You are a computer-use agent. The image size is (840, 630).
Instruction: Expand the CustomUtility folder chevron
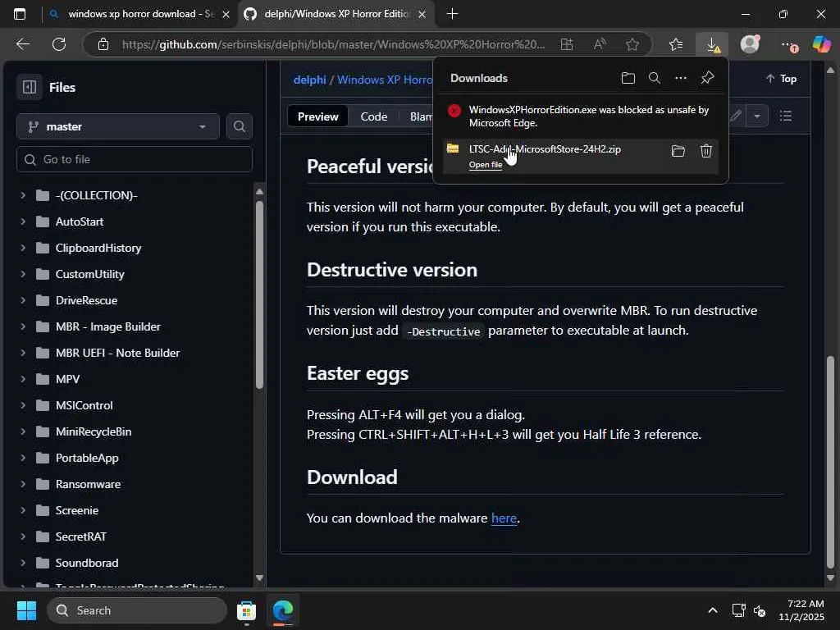(23, 274)
